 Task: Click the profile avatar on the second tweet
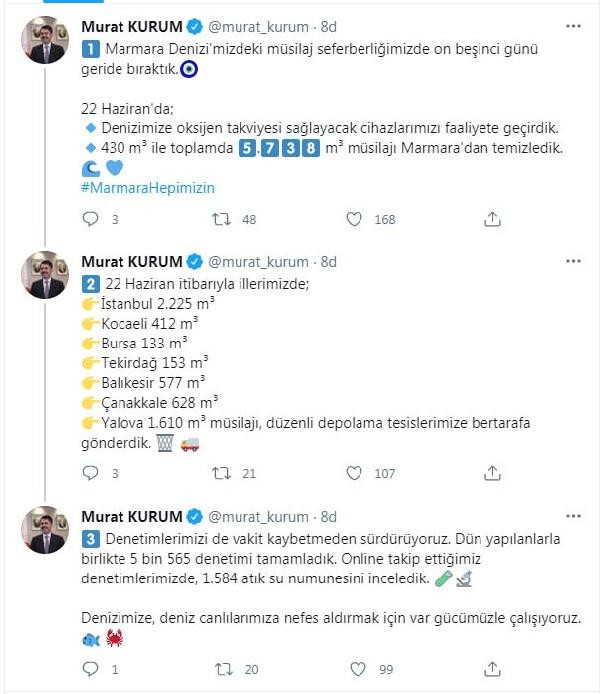45,274
